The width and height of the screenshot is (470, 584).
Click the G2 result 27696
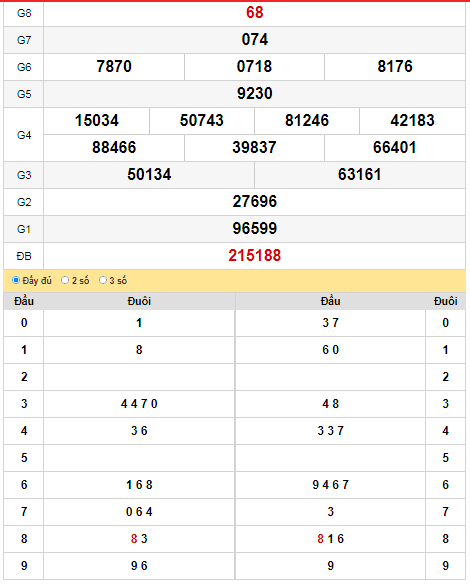pyautogui.click(x=254, y=201)
